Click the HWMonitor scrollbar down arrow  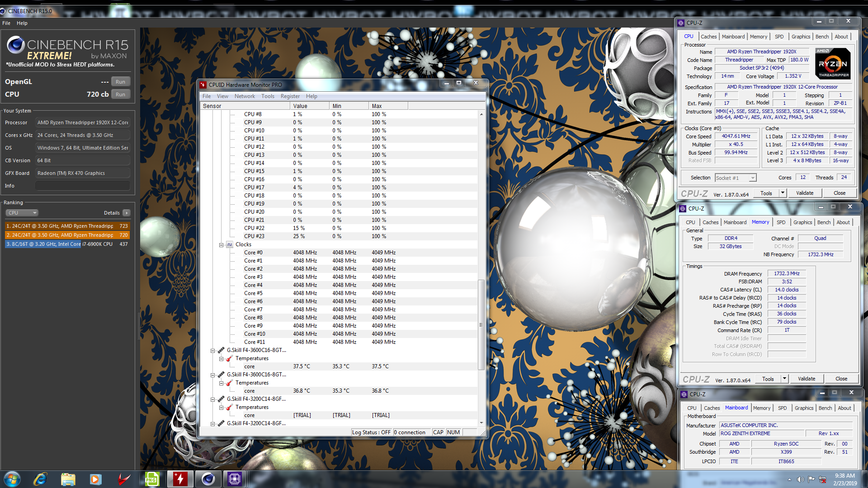[481, 423]
